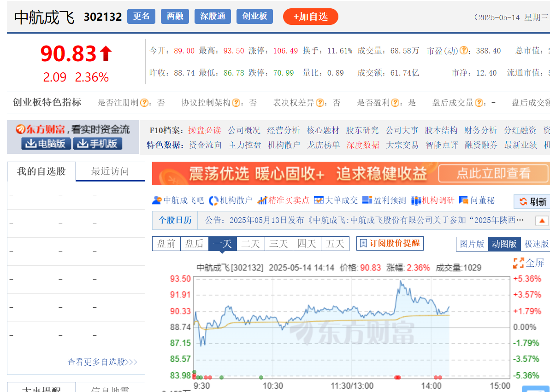
Task: Open 公司概况 link
Action: (244, 130)
